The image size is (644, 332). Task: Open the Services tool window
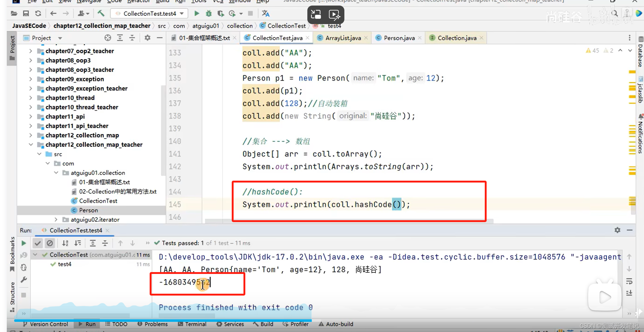(230, 324)
